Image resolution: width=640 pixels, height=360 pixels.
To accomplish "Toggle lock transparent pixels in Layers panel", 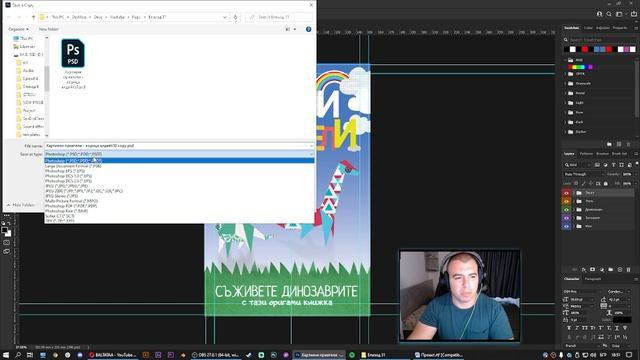I will (x=576, y=184).
